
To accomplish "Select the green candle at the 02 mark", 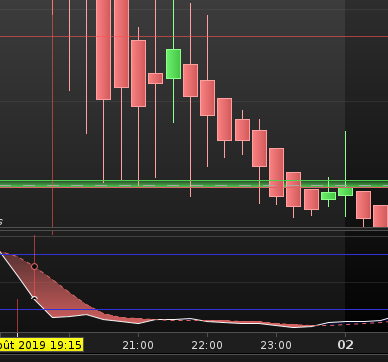I will click(345, 192).
